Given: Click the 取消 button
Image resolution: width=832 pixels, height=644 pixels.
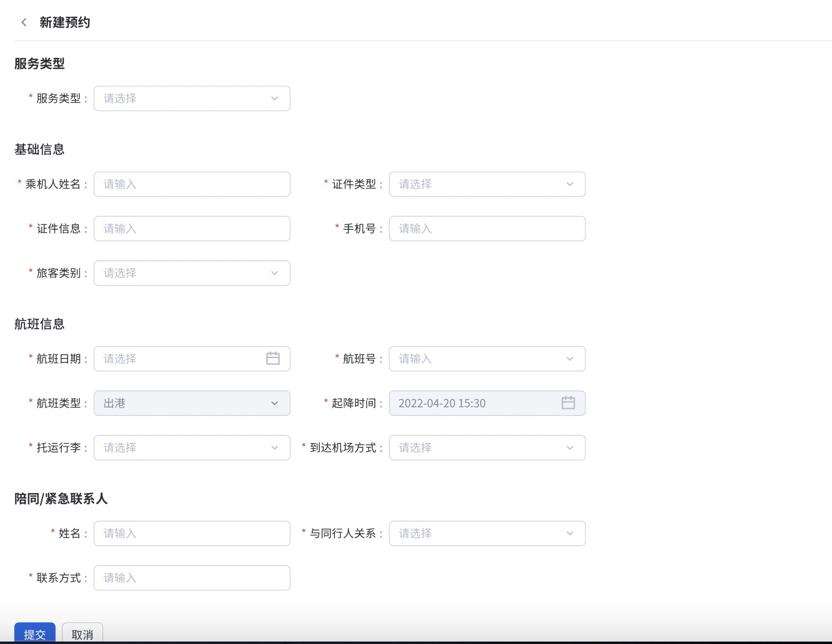Looking at the screenshot, I should [x=83, y=634].
